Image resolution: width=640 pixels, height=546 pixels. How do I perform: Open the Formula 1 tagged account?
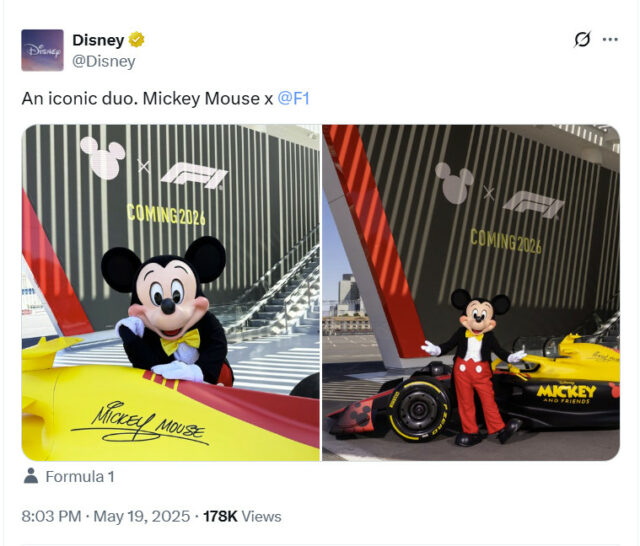click(x=80, y=477)
